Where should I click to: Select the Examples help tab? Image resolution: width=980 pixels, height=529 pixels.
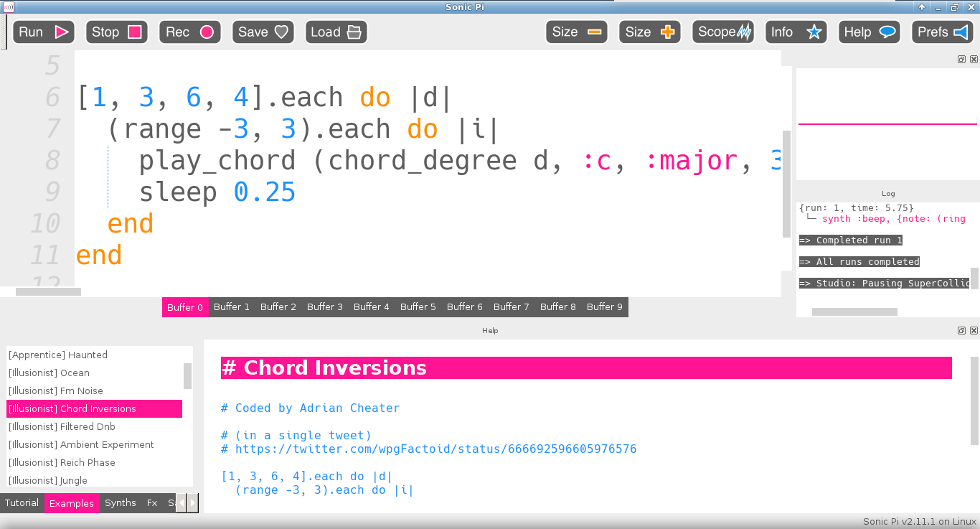(x=72, y=503)
